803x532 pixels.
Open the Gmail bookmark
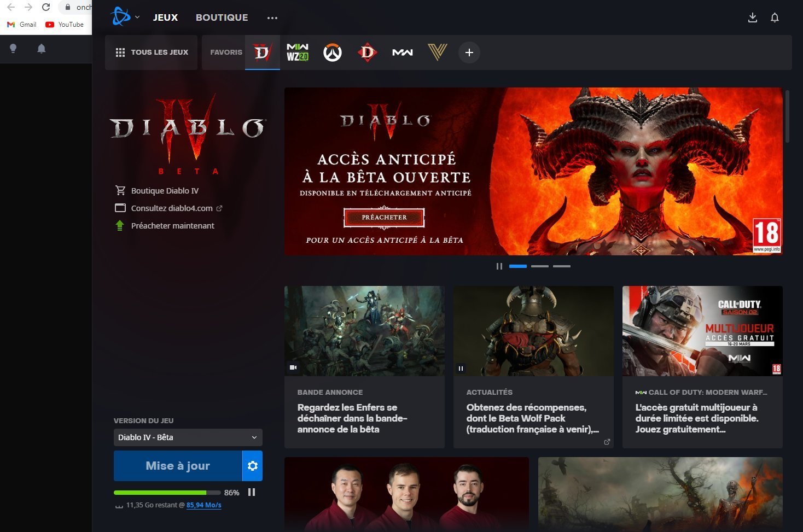[22, 25]
